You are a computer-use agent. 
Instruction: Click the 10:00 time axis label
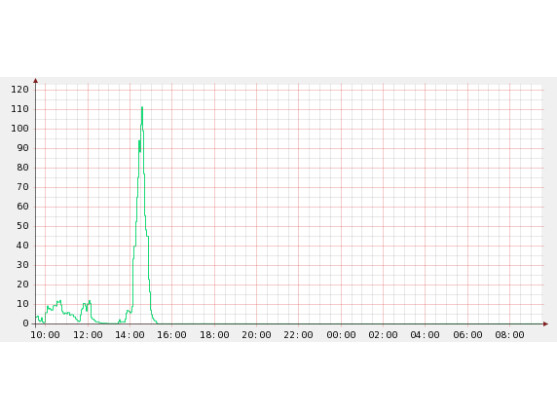pos(45,335)
